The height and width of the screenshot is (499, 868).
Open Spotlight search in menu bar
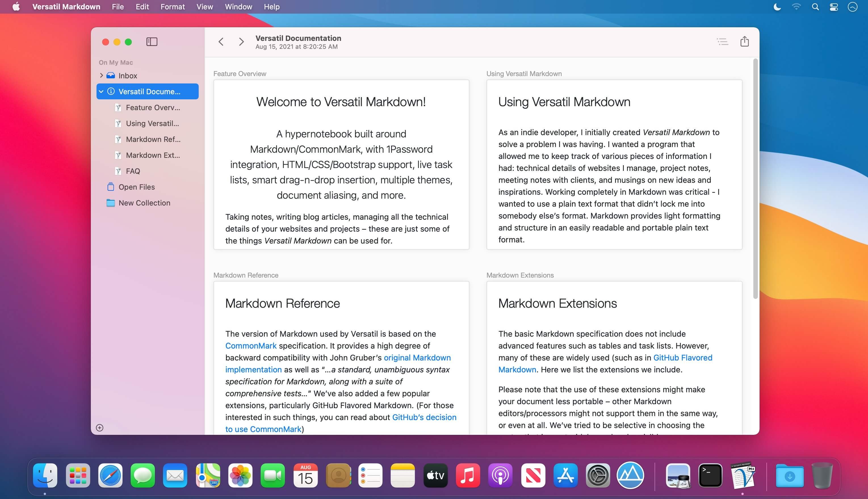point(815,7)
